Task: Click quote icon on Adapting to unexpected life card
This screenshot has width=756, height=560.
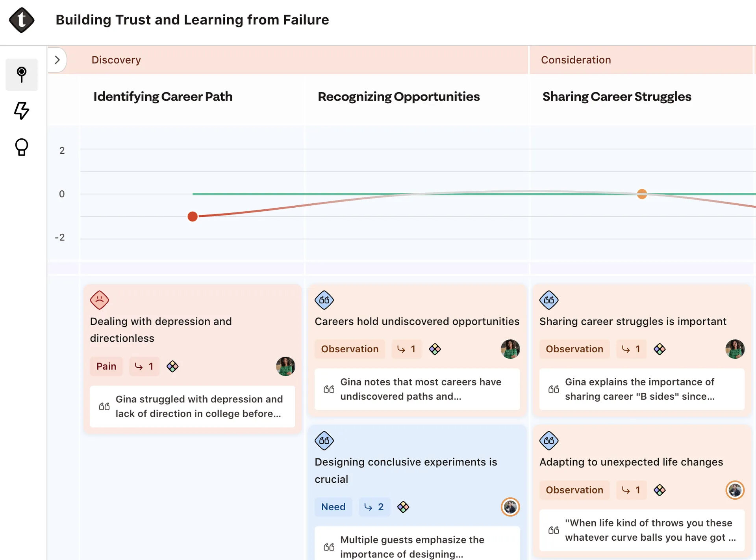Action: 549,441
